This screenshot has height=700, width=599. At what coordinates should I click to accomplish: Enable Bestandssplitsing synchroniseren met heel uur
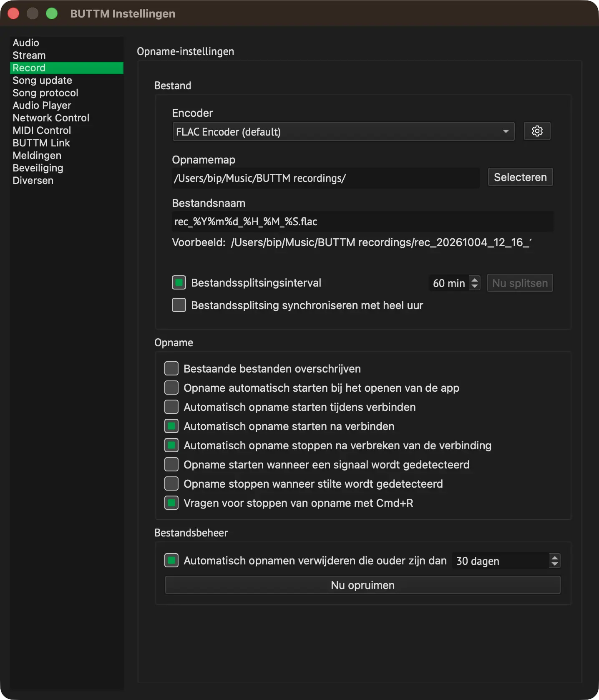(179, 305)
